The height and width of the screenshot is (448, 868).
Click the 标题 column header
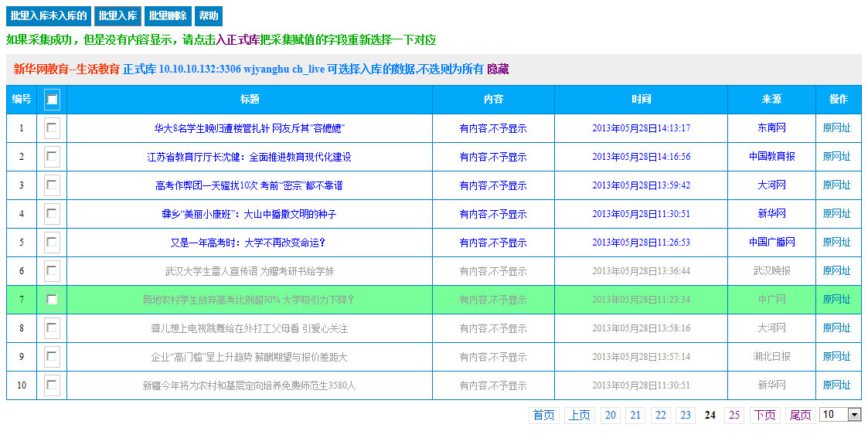pos(249,99)
